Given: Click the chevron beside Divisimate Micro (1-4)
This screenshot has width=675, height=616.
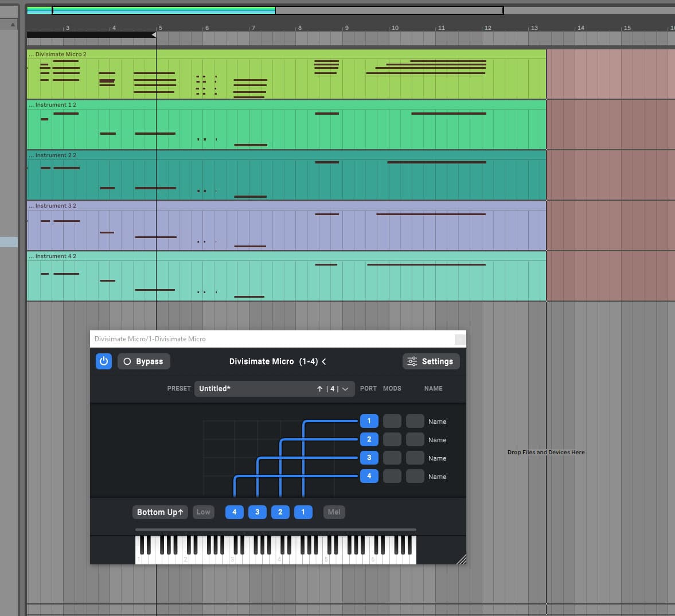Looking at the screenshot, I should click(323, 361).
